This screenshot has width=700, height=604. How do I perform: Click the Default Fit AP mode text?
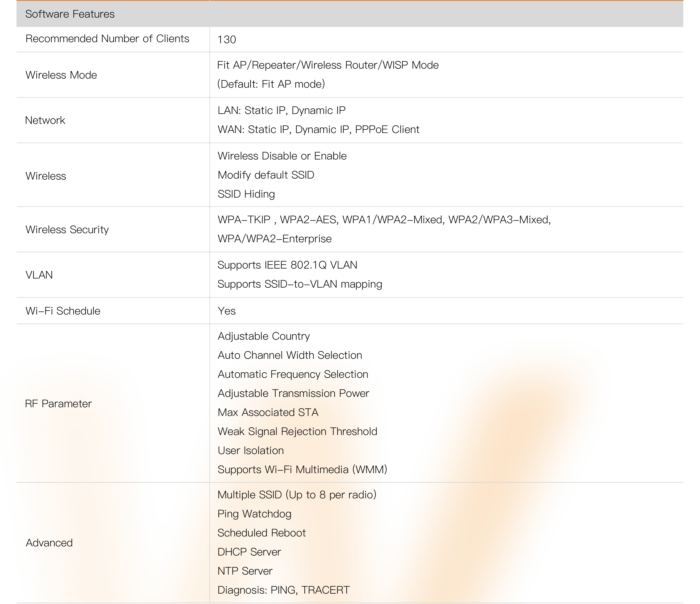click(271, 84)
